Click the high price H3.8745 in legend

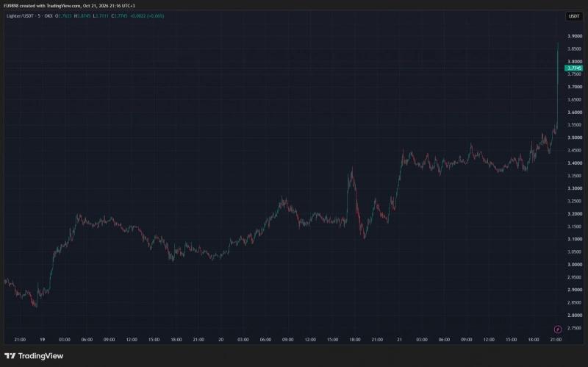[x=82, y=16]
